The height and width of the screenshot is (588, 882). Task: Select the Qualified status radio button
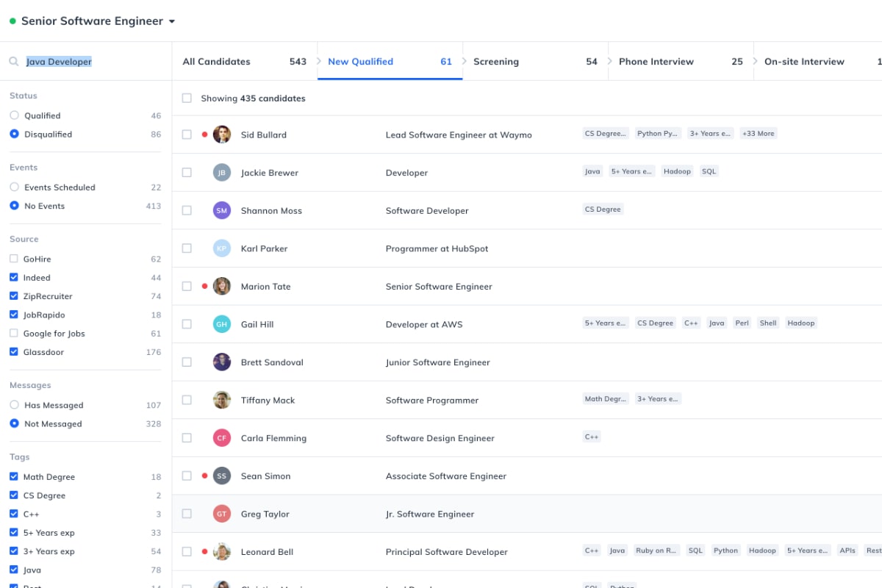pyautogui.click(x=14, y=115)
